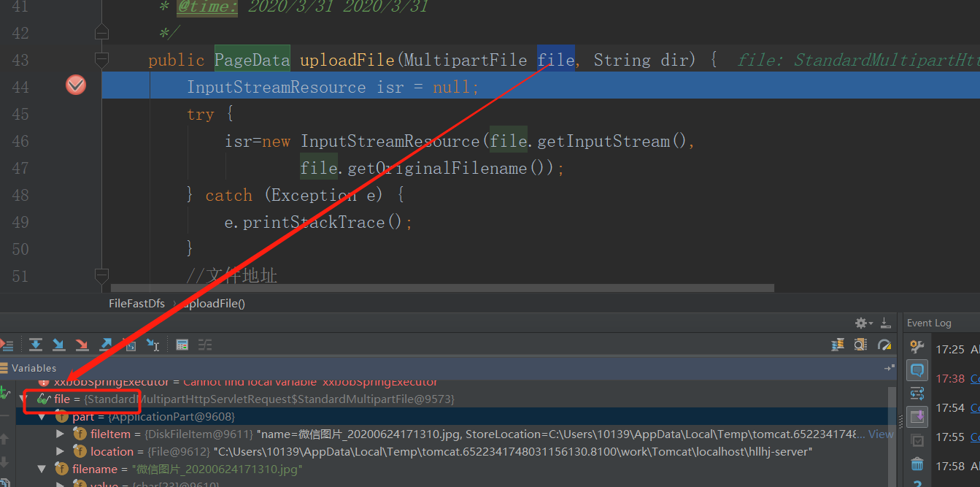This screenshot has height=487, width=980.
Task: Expand the fileItem variable node
Action: [60, 434]
